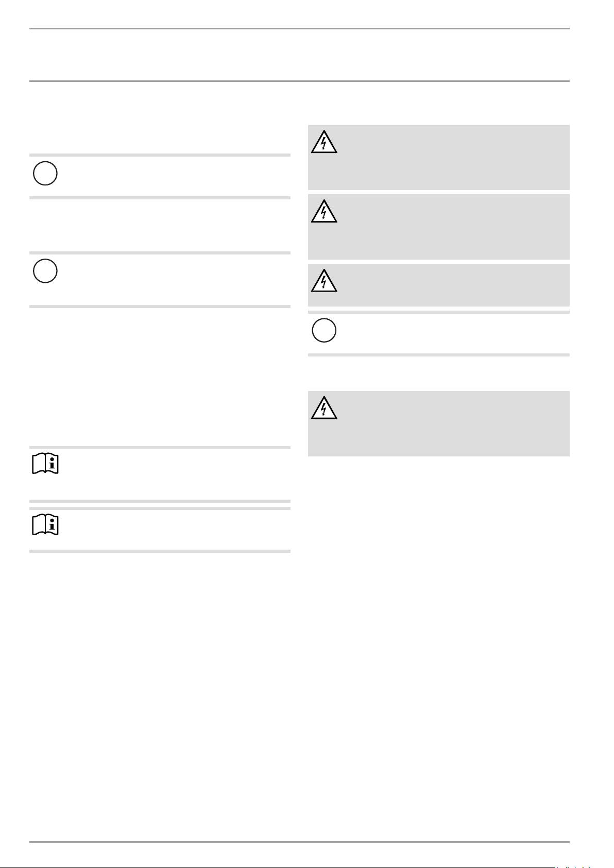Click the upper open-book info icon

coord(45,465)
